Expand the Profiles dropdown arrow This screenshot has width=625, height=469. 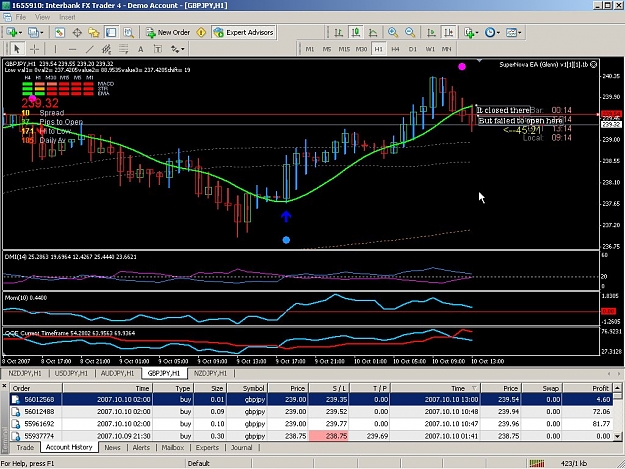point(41,33)
